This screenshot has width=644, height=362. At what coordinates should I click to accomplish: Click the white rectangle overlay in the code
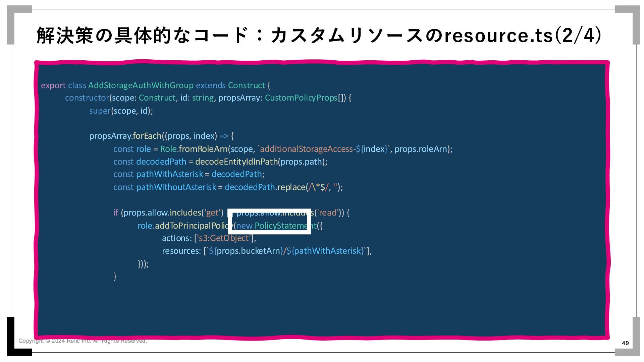click(x=269, y=222)
